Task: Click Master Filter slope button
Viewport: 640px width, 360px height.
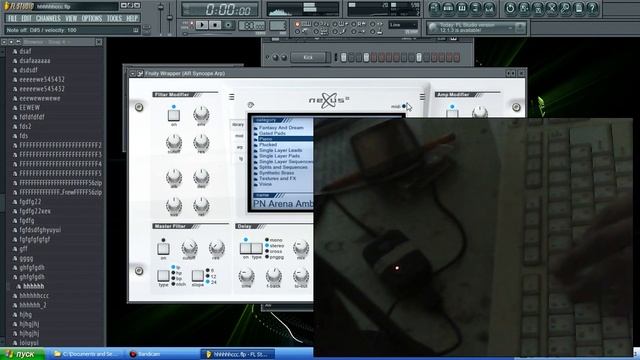Action: point(198,276)
